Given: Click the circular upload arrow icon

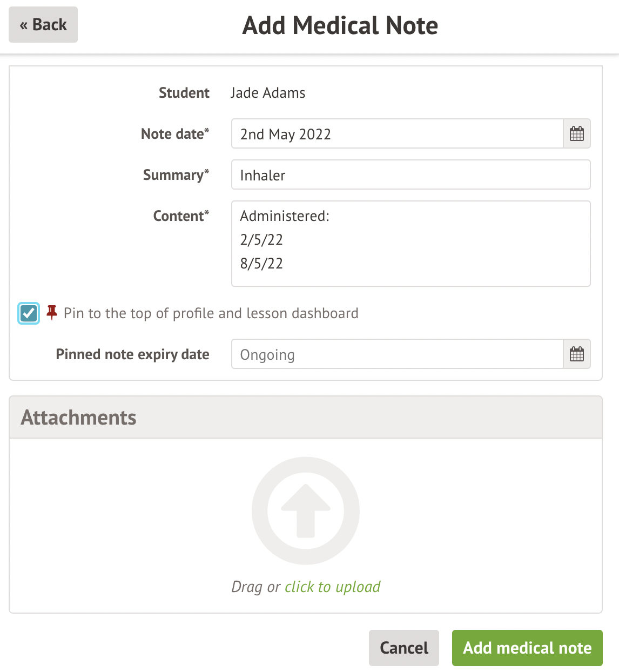Looking at the screenshot, I should (306, 510).
